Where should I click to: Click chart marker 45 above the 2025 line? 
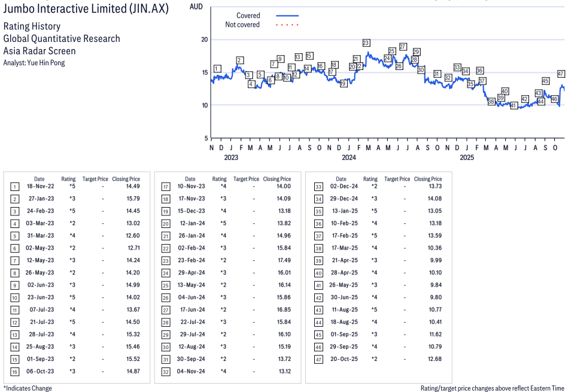click(545, 81)
